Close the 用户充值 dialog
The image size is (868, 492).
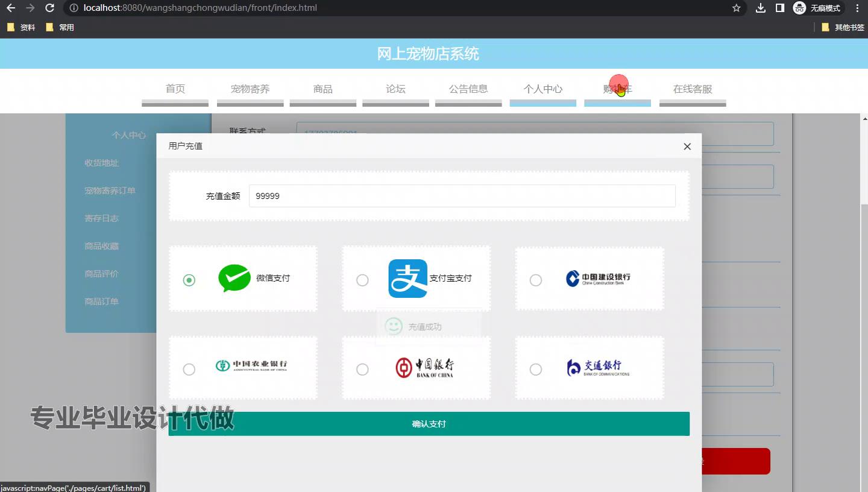(687, 147)
